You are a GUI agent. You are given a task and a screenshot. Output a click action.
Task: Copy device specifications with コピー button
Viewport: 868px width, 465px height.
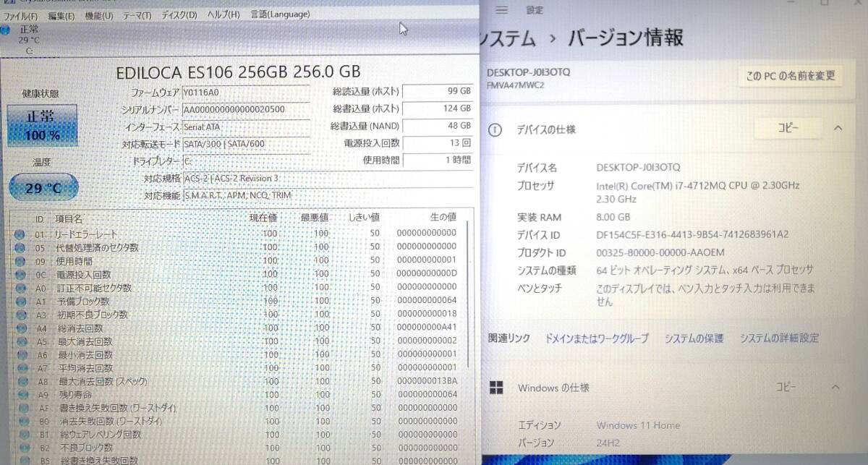pos(788,129)
